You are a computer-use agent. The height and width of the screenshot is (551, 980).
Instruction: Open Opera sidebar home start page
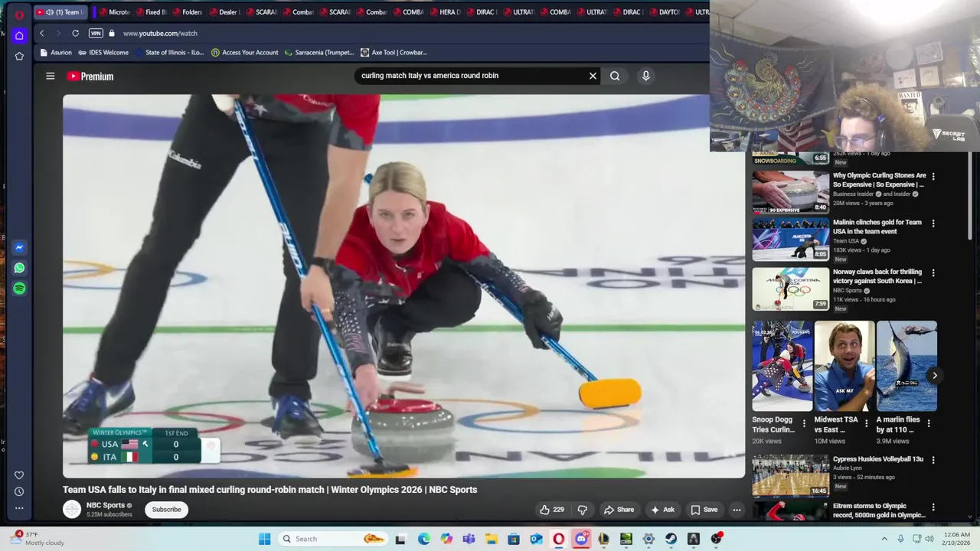pyautogui.click(x=19, y=35)
